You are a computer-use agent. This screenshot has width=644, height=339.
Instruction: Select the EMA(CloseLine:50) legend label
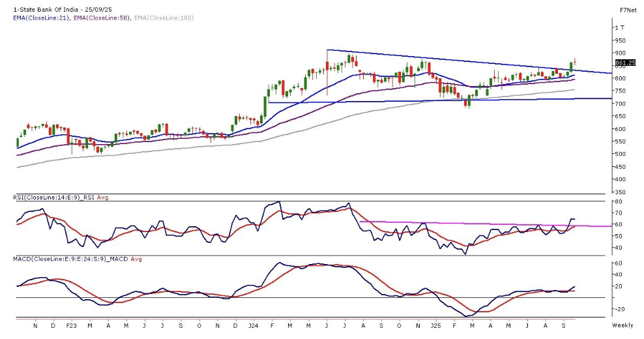[x=102, y=18]
